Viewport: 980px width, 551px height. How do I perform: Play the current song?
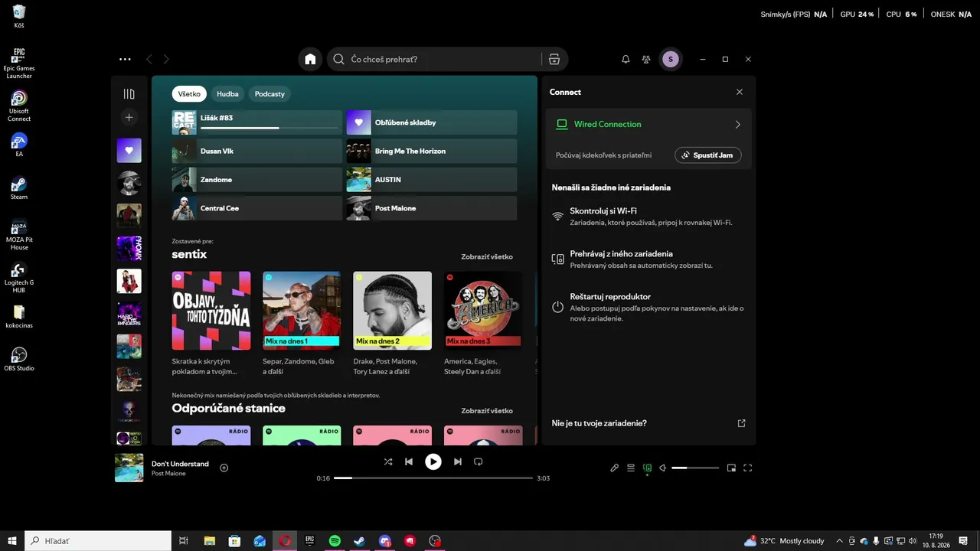point(433,461)
